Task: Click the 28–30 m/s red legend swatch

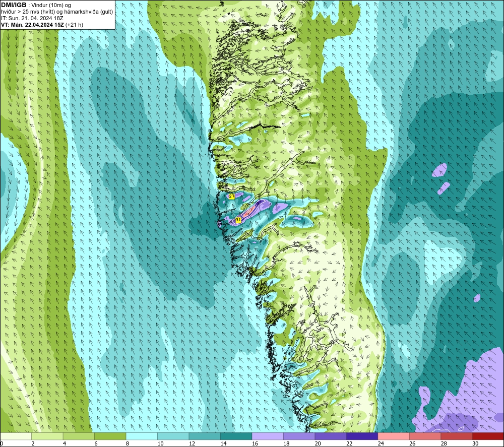Action: coord(457,436)
